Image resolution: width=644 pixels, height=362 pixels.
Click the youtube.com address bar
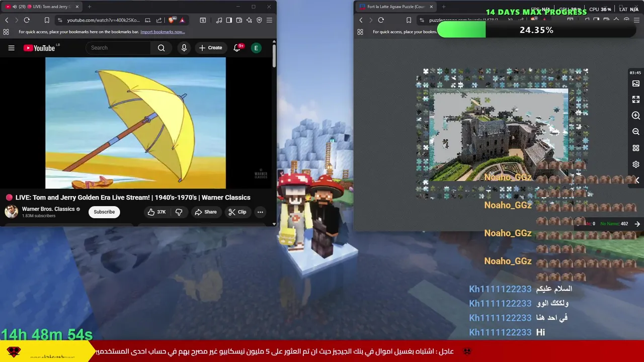click(x=103, y=20)
